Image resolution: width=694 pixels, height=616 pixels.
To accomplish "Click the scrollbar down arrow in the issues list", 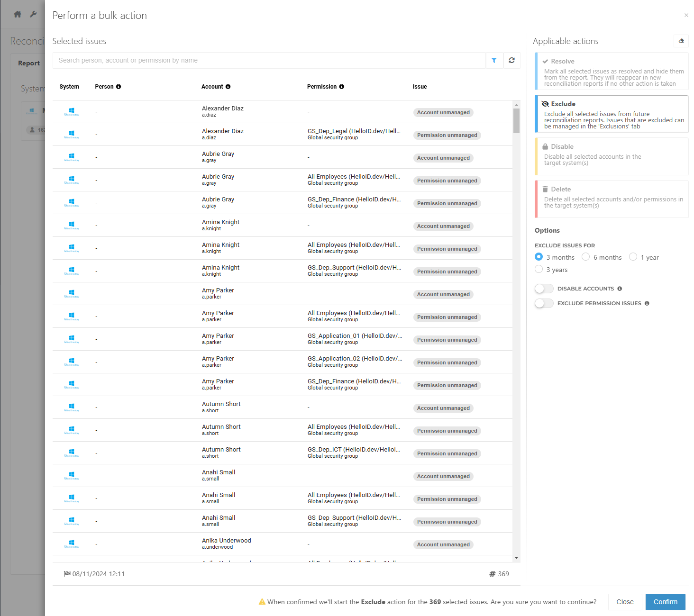I will coord(516,558).
